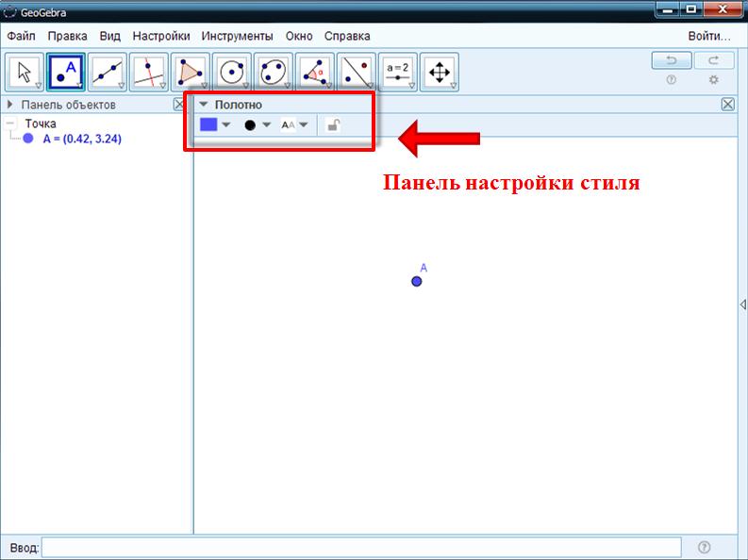Close the Полотно graphics view

(x=728, y=105)
